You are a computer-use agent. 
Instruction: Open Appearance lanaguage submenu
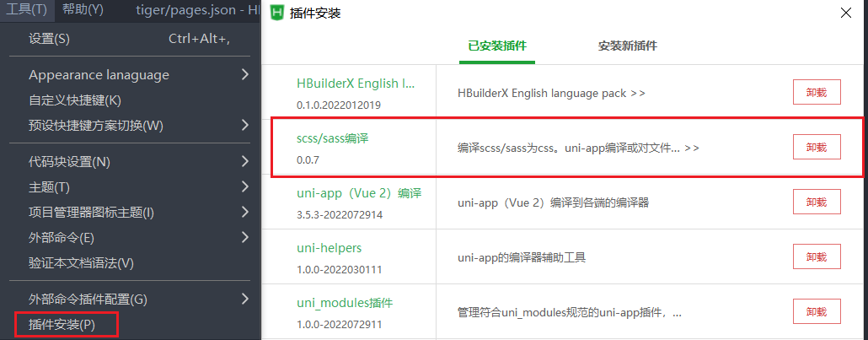(130, 75)
